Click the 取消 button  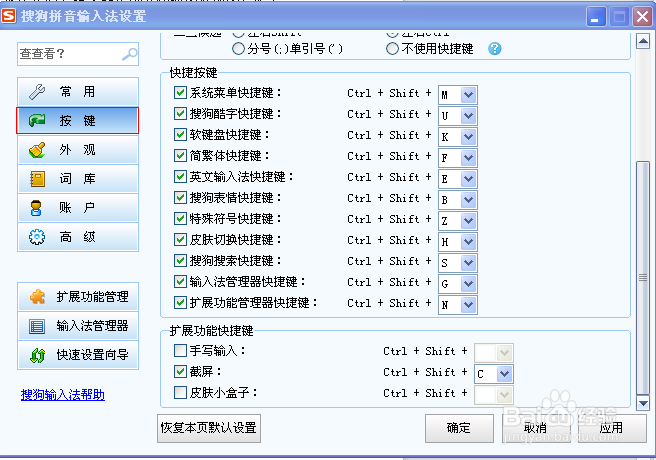[536, 428]
